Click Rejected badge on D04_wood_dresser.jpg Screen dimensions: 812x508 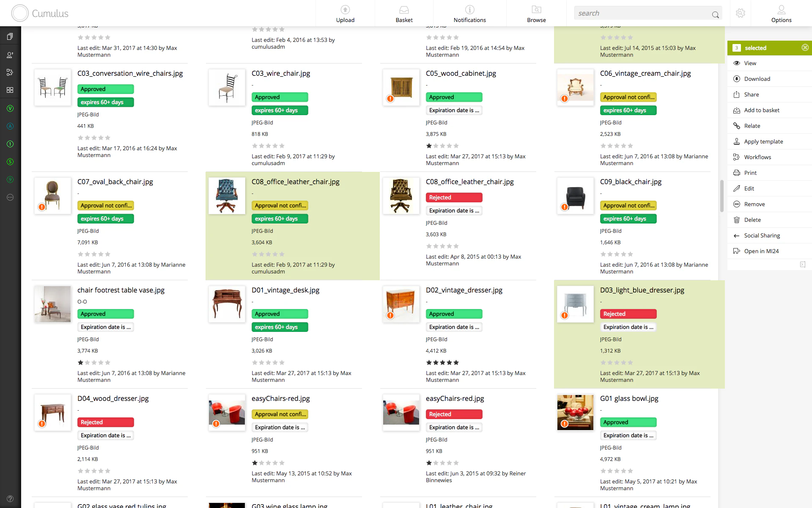105,422
